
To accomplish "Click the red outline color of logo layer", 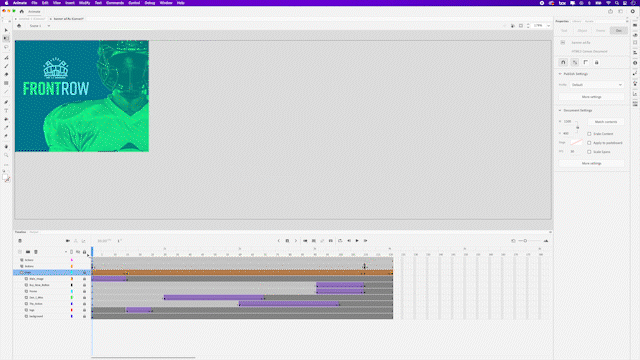I will [71, 310].
